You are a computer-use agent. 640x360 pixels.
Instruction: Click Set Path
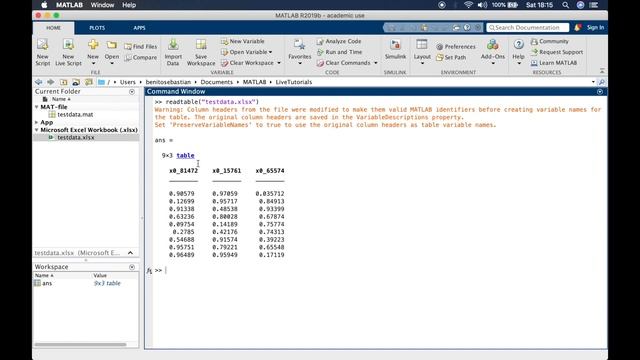pyautogui.click(x=451, y=58)
